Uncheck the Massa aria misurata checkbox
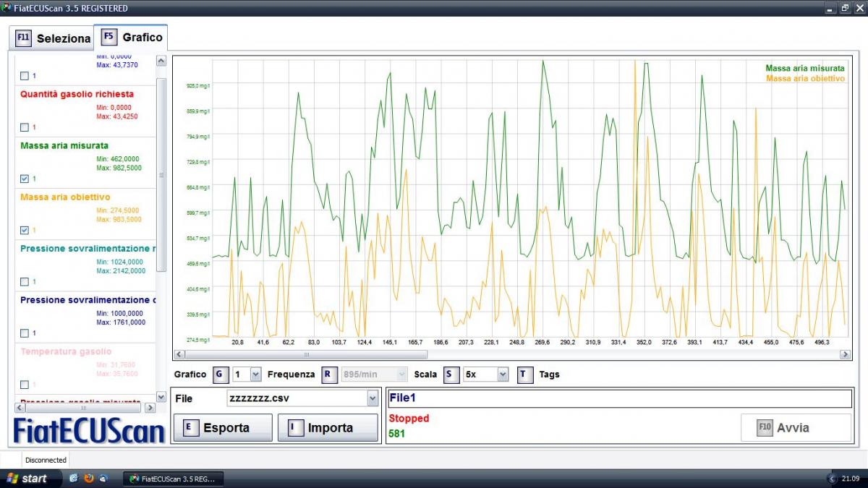This screenshot has width=868, height=488. point(25,179)
